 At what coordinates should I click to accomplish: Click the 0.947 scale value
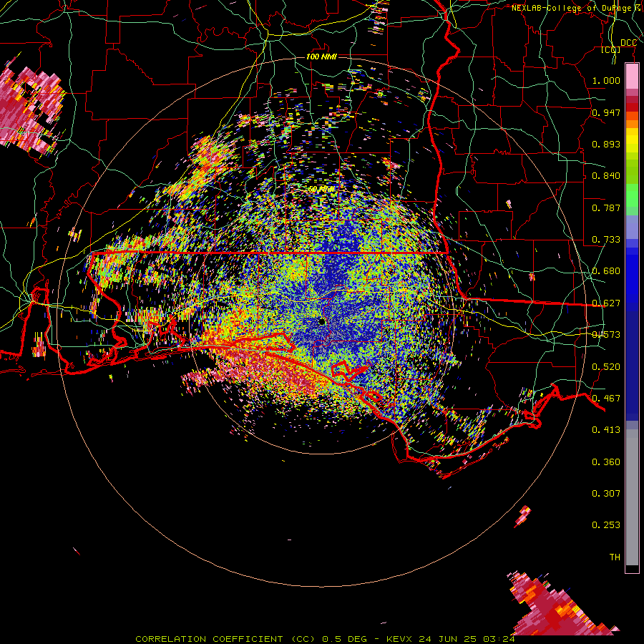point(606,112)
